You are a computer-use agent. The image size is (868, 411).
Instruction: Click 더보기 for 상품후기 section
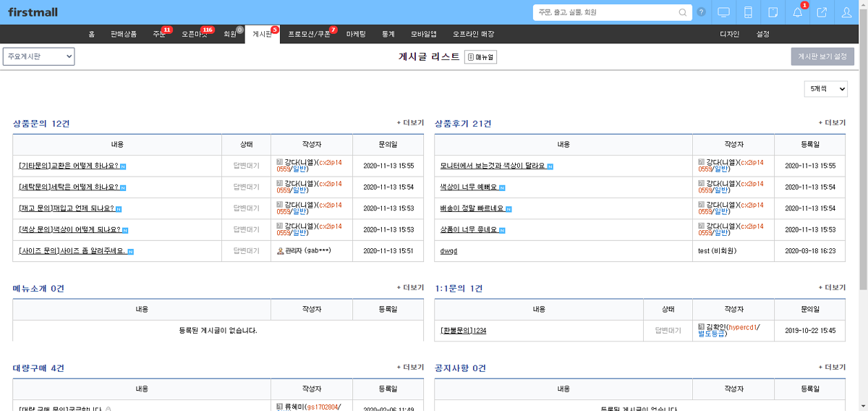pyautogui.click(x=832, y=122)
